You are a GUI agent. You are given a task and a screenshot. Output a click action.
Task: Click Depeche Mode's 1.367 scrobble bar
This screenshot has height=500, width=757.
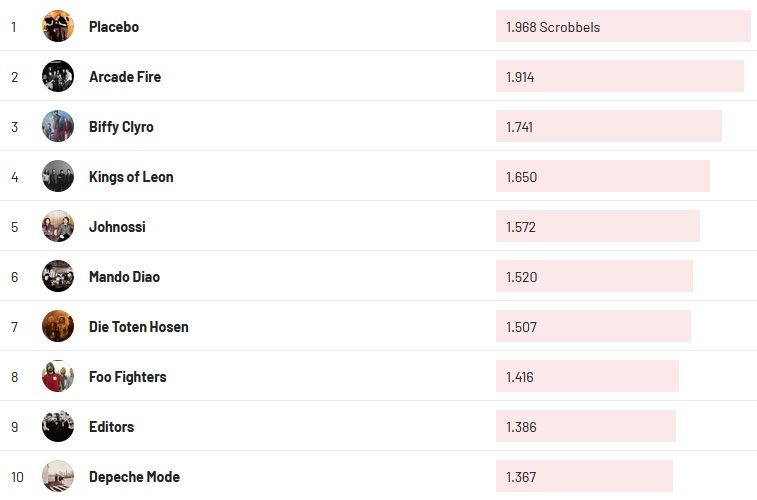[x=584, y=477]
